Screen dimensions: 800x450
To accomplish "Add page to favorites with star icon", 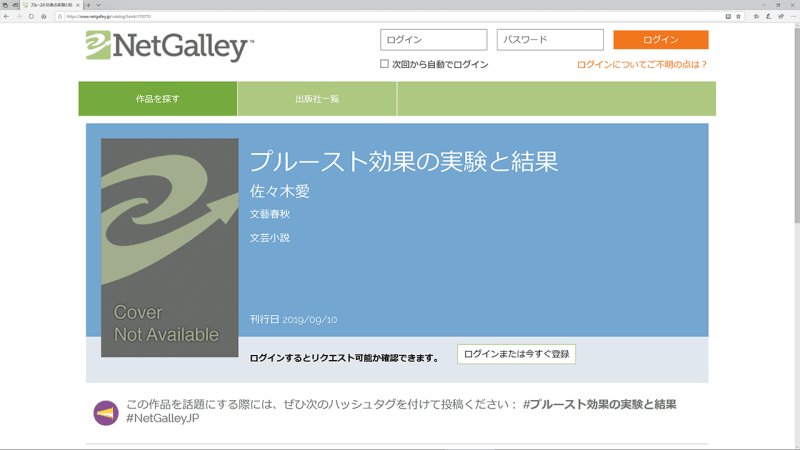I will click(x=738, y=16).
